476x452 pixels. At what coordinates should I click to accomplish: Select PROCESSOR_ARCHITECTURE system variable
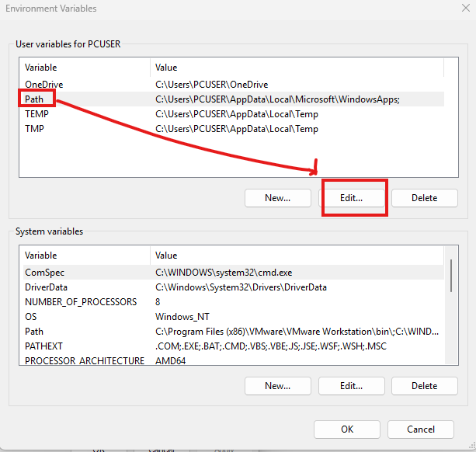(x=84, y=361)
